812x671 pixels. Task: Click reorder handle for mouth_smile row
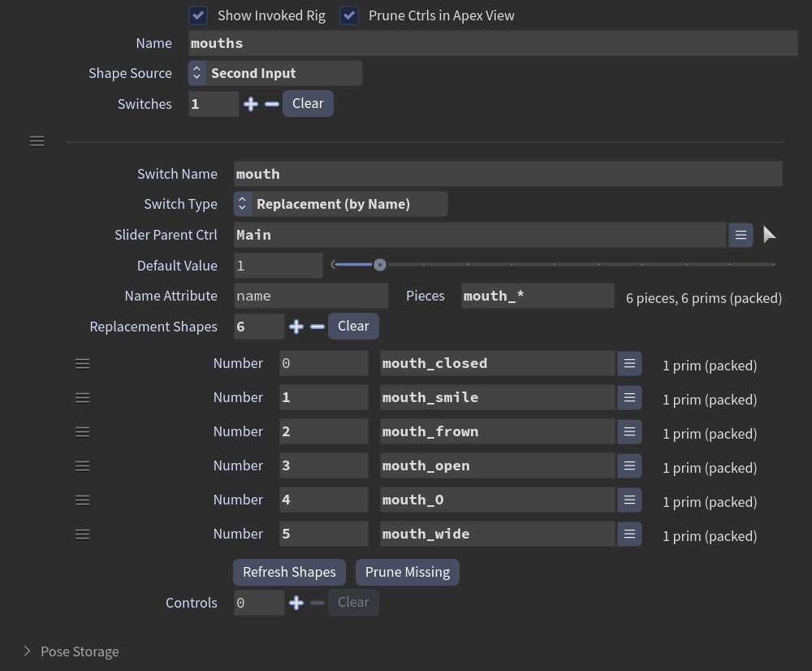pyautogui.click(x=82, y=398)
